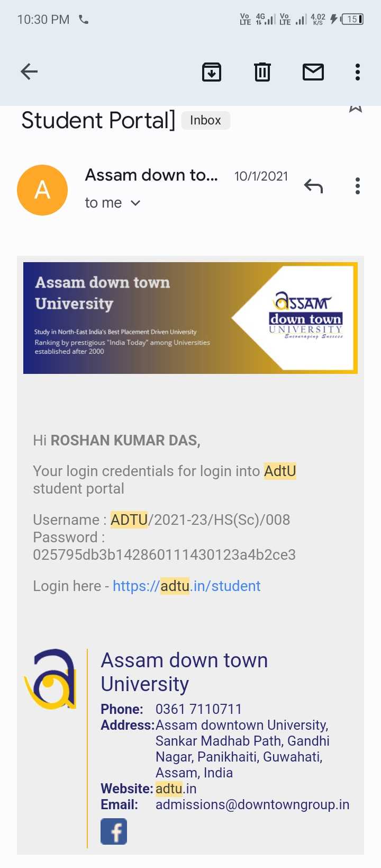381x868 pixels.
Task: Open the adtu.in/student login link
Action: (186, 586)
